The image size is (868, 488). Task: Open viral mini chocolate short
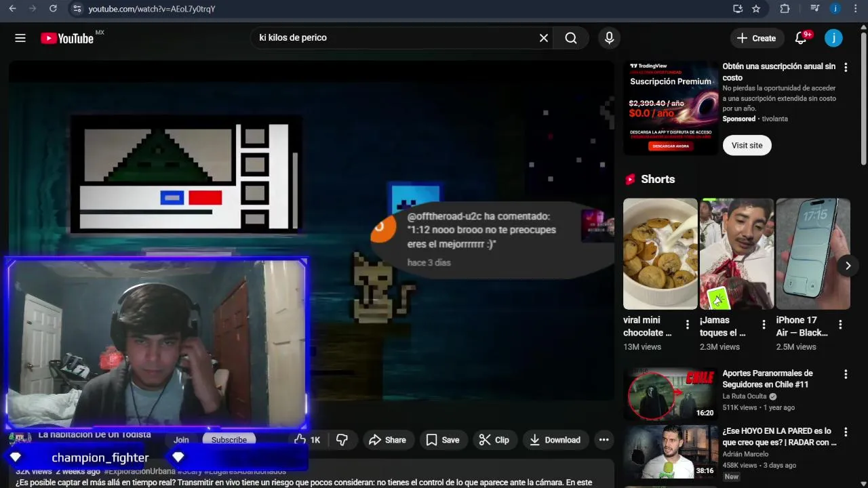[x=660, y=253]
